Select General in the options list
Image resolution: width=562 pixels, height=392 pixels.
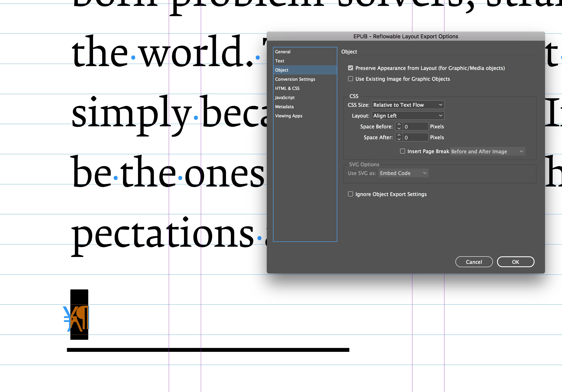283,52
